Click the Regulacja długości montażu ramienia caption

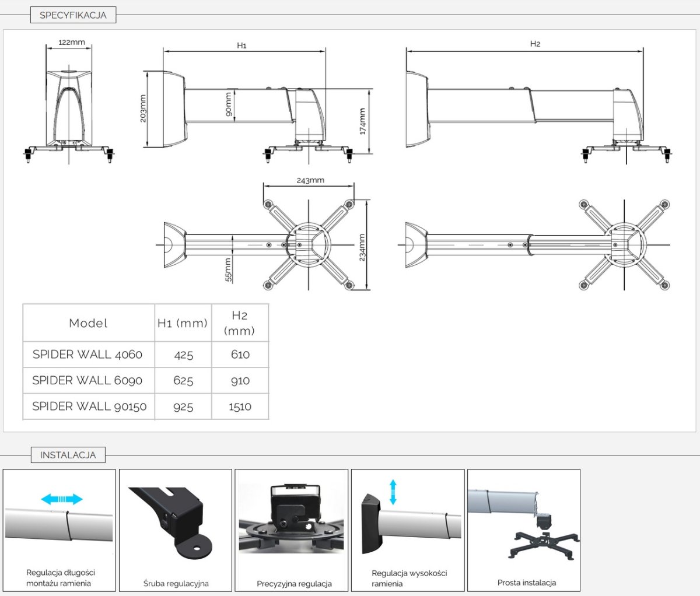click(x=60, y=578)
